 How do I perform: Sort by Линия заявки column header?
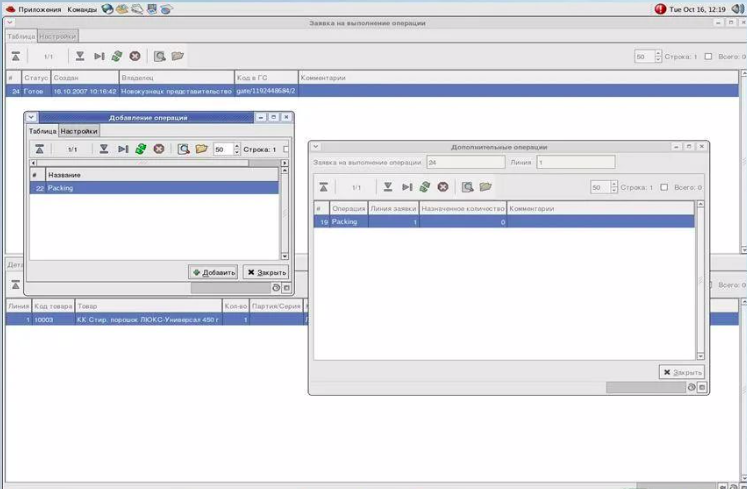(x=394, y=209)
